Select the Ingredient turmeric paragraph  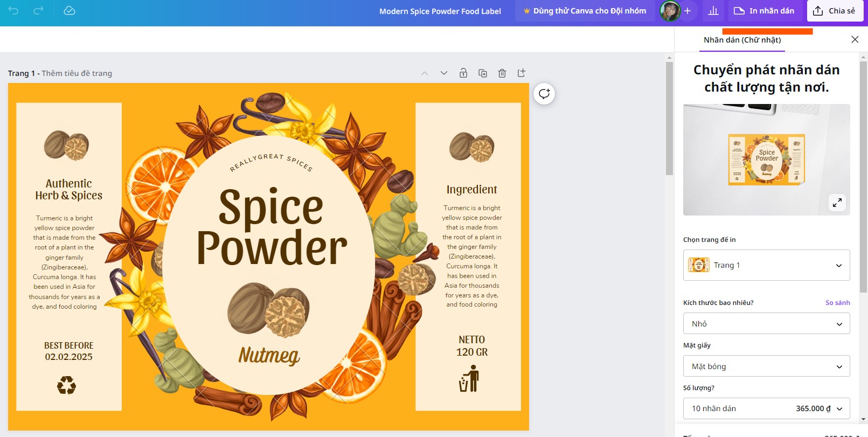tap(472, 256)
